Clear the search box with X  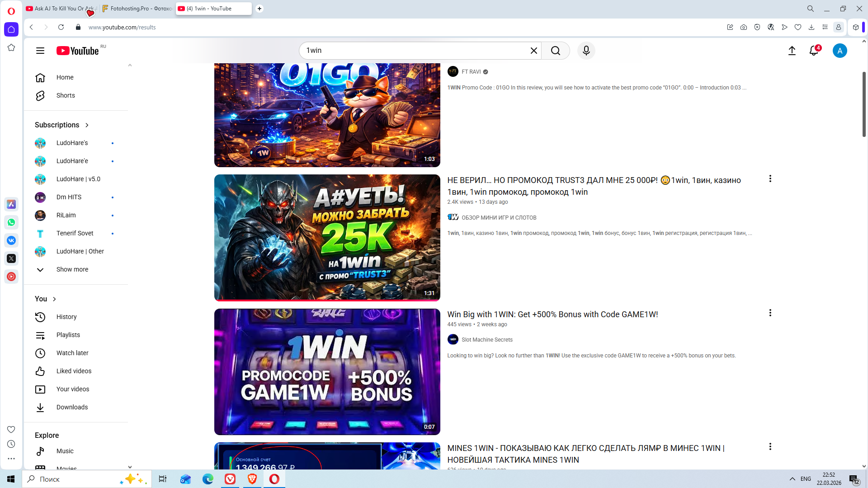coord(533,51)
